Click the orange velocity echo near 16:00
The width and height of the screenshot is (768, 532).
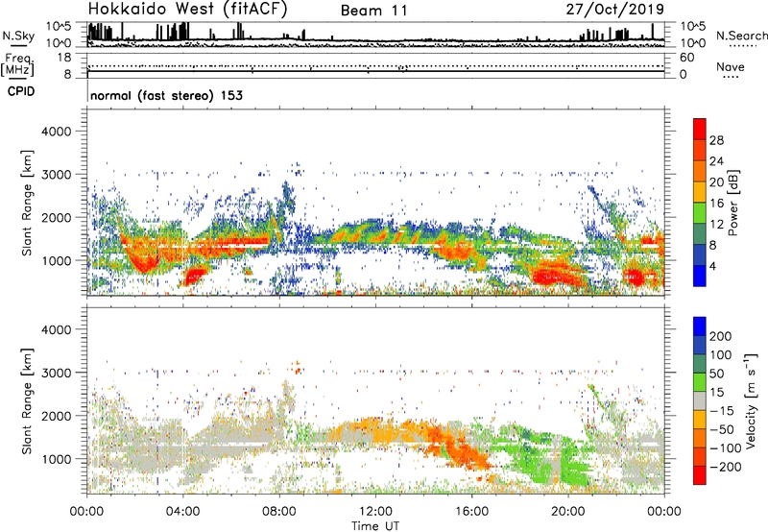tap(463, 449)
